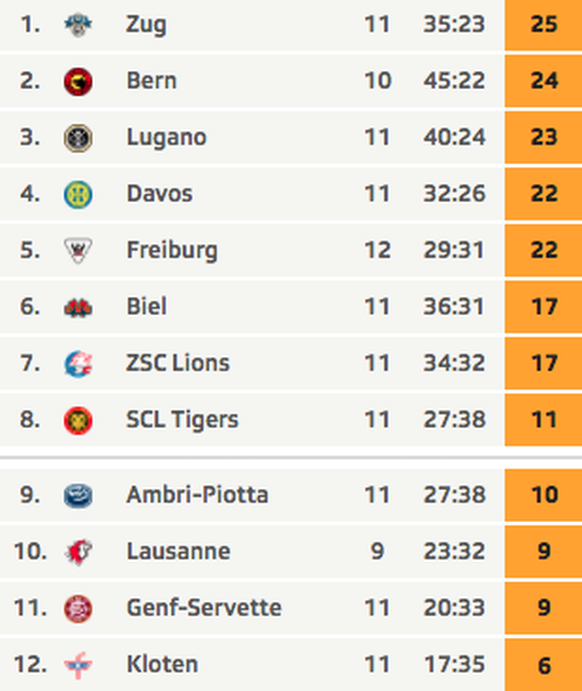Click Freiburg's 12 games played value

378,250
